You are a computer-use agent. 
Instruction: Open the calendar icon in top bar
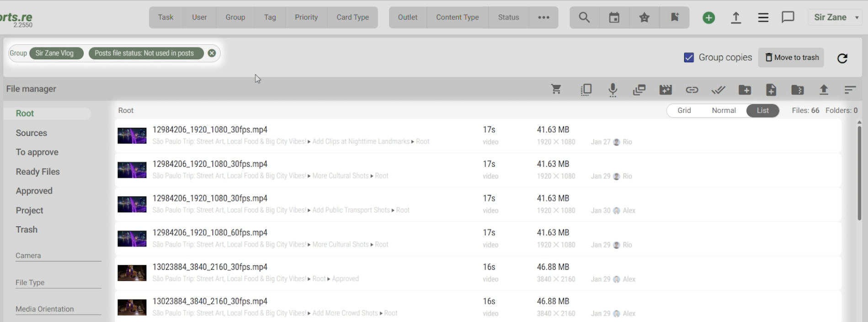coord(614,17)
